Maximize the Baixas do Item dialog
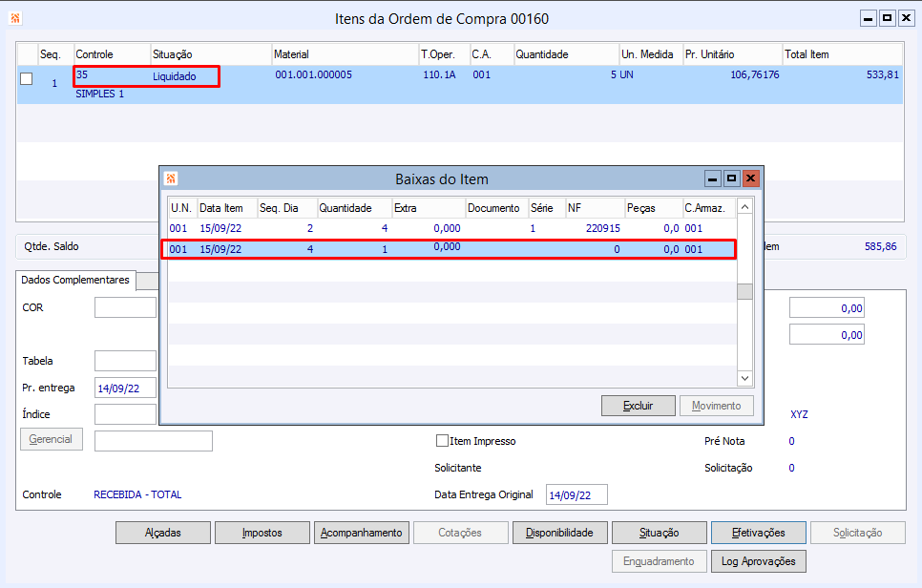922x588 pixels. 731,178
